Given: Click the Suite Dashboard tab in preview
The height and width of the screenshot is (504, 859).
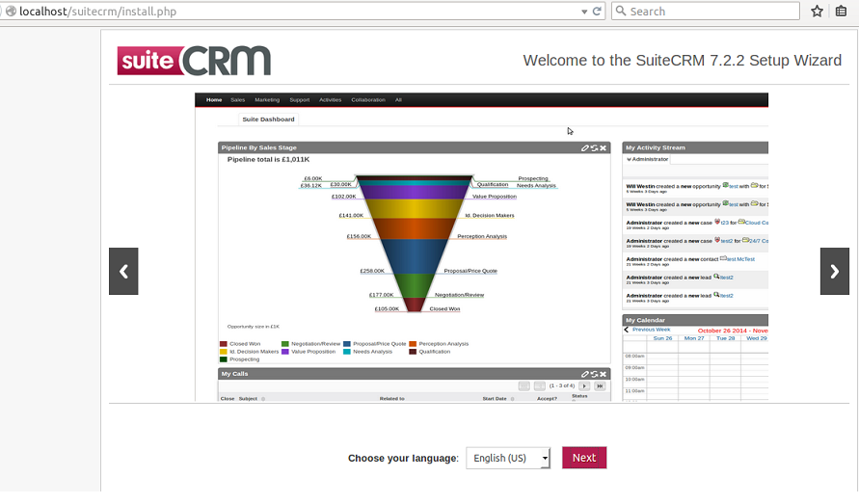Looking at the screenshot, I should [x=268, y=119].
